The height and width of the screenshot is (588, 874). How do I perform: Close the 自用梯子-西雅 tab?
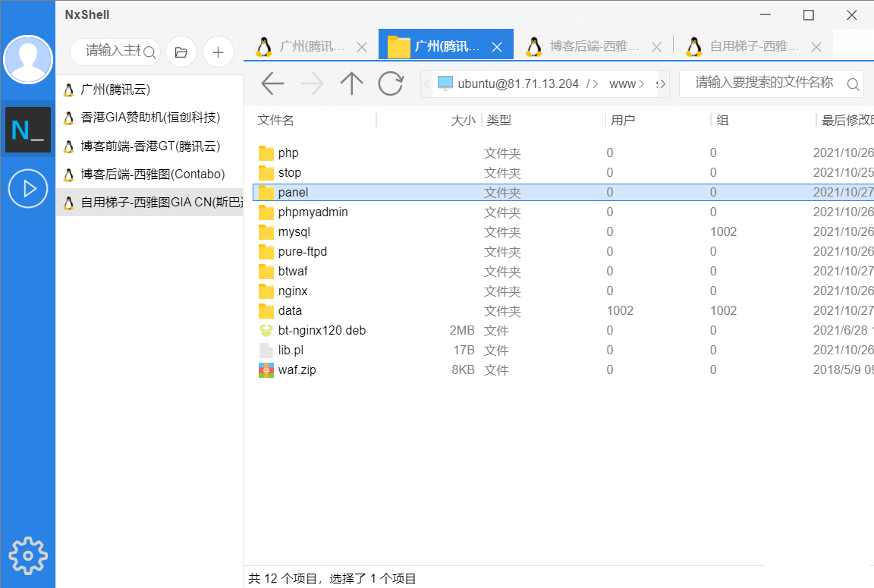(x=816, y=47)
